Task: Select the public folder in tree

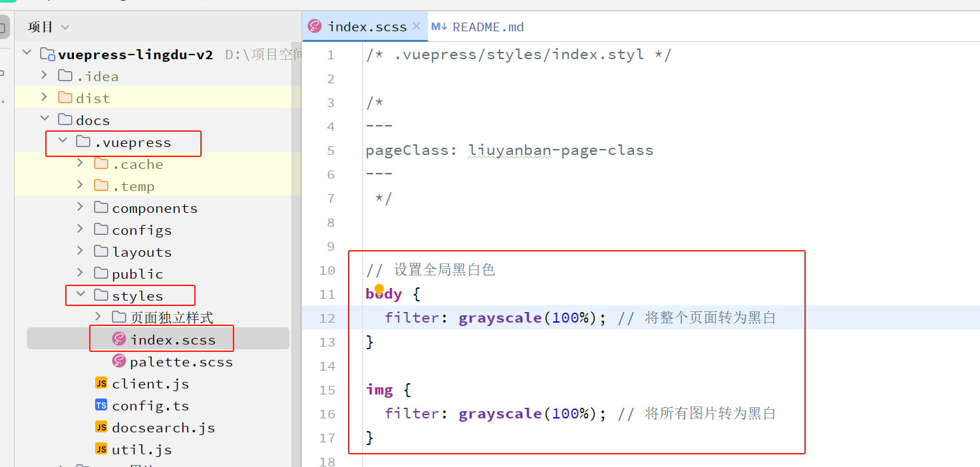Action: 137,273
